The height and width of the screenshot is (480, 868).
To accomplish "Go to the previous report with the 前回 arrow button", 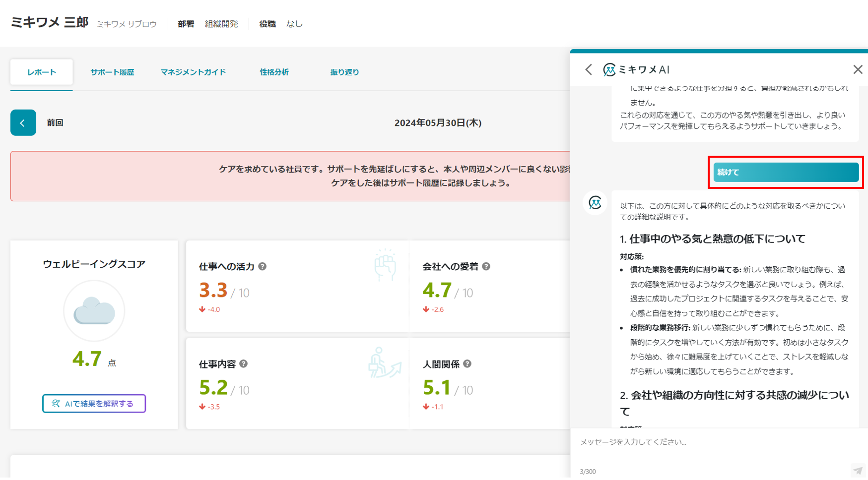I will click(x=23, y=122).
